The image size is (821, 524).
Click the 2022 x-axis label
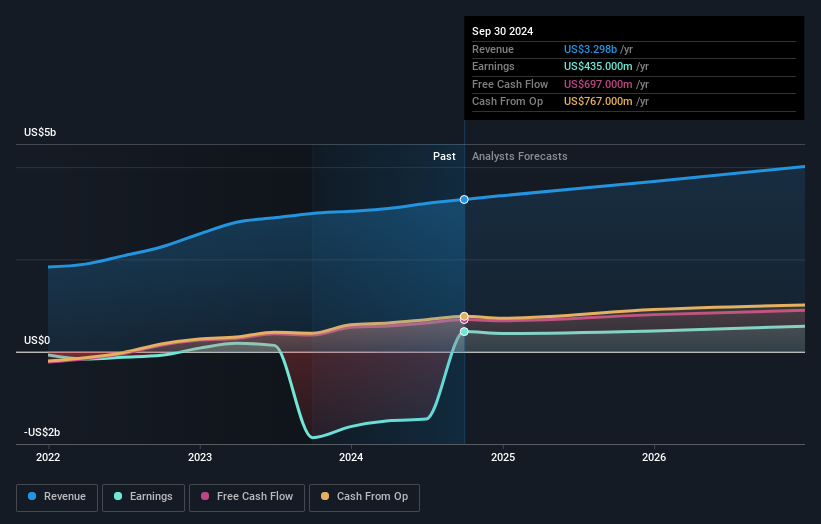(x=48, y=458)
